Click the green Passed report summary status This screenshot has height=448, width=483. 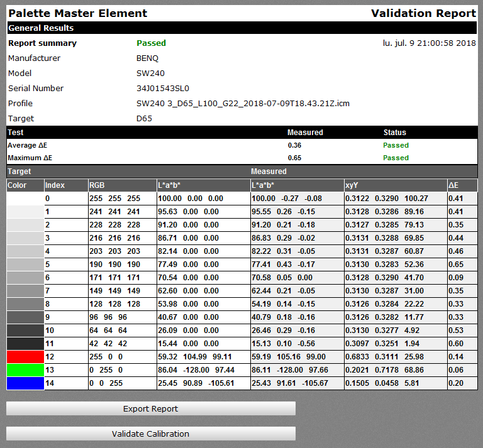coord(151,43)
